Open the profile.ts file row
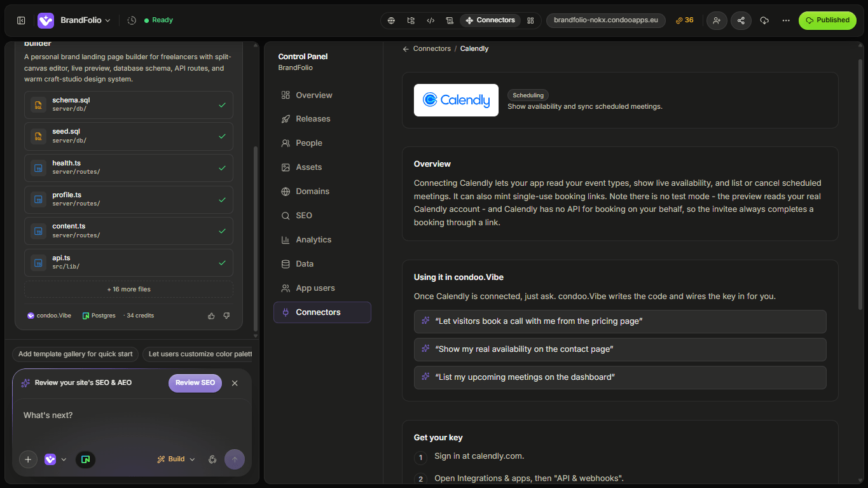Screen dimensions: 868x488 click(128, 200)
